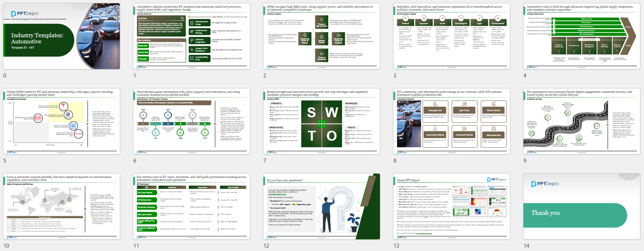Click the O tile in SWOT slide
Viewport: 644px width, 251px height.
pyautogui.click(x=333, y=135)
